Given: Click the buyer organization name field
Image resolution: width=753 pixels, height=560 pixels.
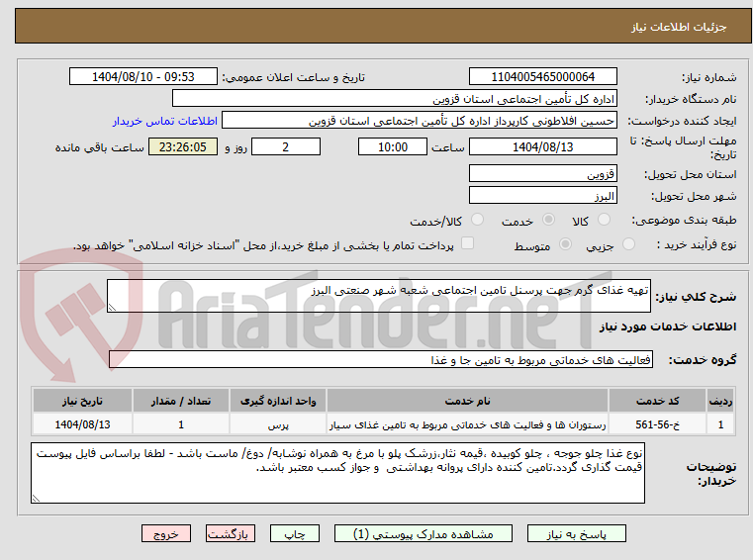Looking at the screenshot, I should (394, 99).
